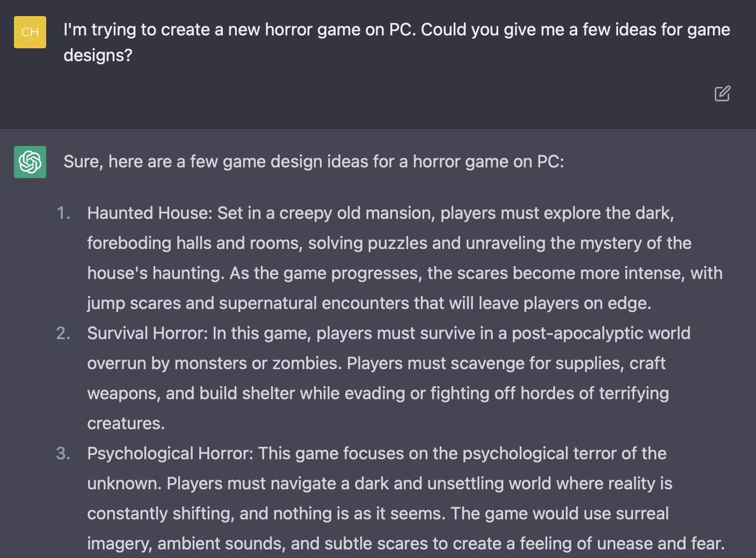Click the edit message pencil icon
Viewport: 756px width, 558px height.
click(722, 93)
